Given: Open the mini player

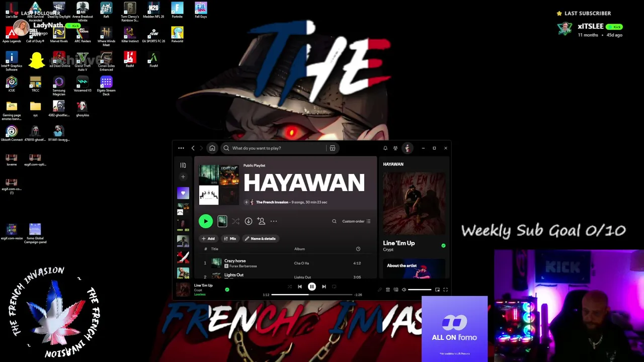Looking at the screenshot, I should point(437,290).
